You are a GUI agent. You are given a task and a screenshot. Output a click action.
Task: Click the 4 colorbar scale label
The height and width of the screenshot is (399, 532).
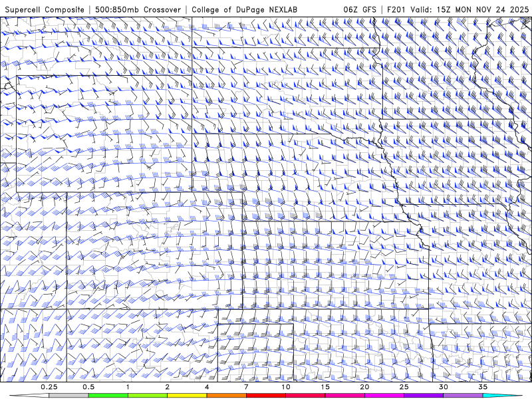point(207,387)
